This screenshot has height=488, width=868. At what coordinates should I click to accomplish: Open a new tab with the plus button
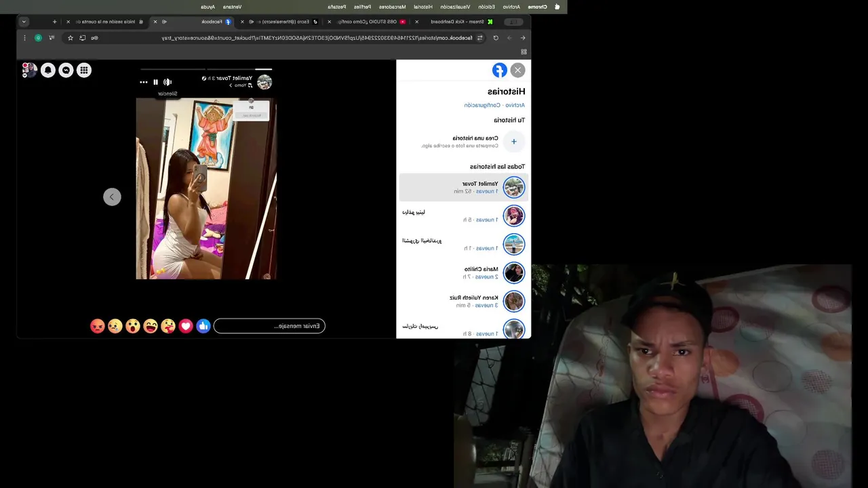click(55, 22)
